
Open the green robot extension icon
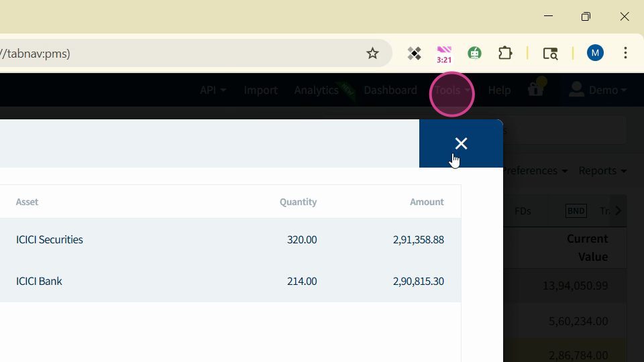(474, 54)
